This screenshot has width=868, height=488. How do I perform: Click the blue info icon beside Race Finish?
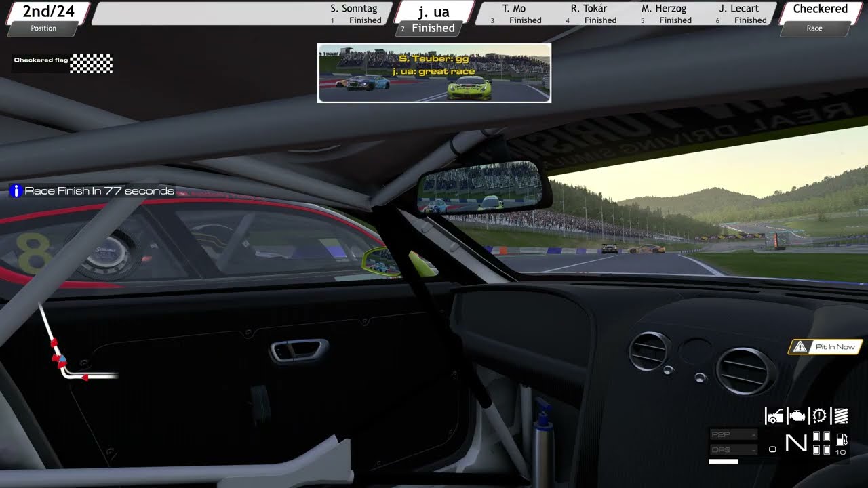click(16, 191)
